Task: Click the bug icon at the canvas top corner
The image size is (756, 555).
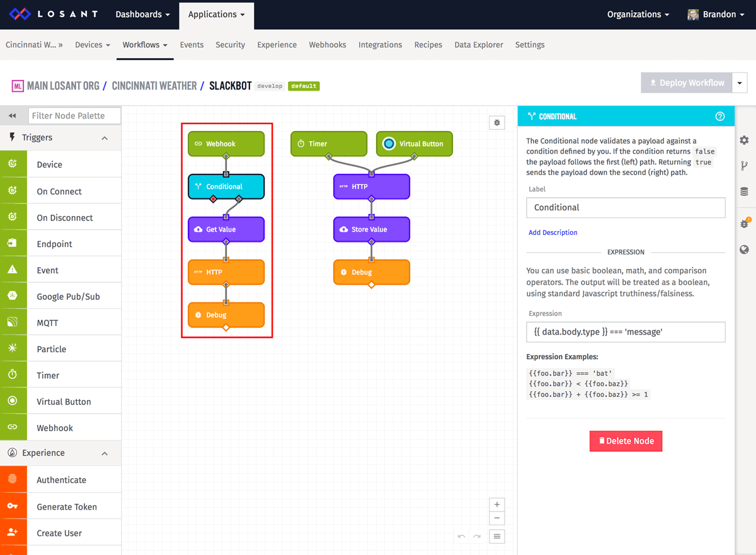Action: (x=497, y=123)
